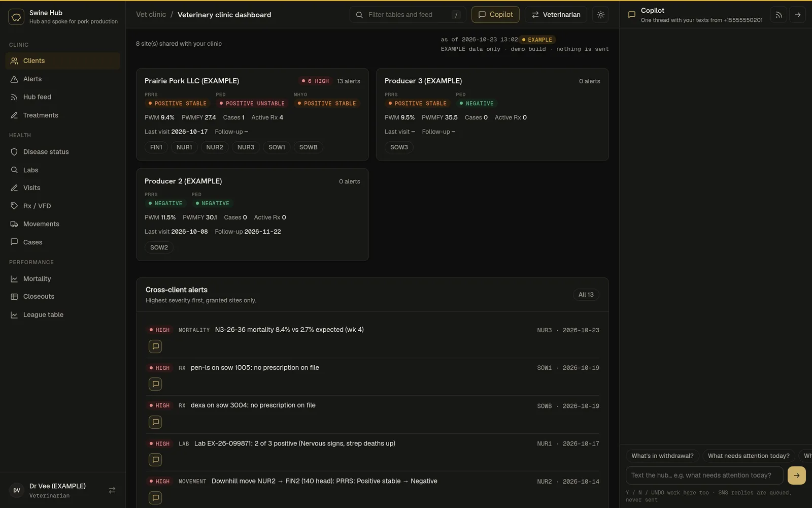This screenshot has width=812, height=508.
Task: Click the Vet clinic breadcrumb link
Action: [x=151, y=15]
